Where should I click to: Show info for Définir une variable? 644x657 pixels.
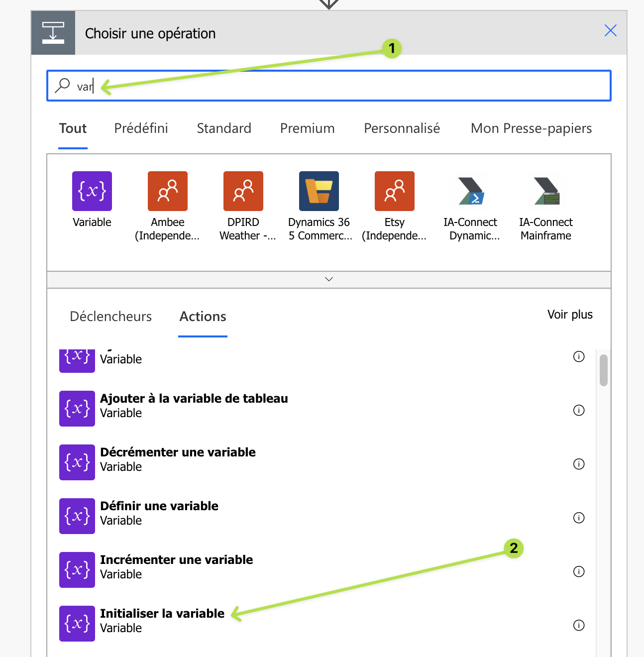click(579, 518)
